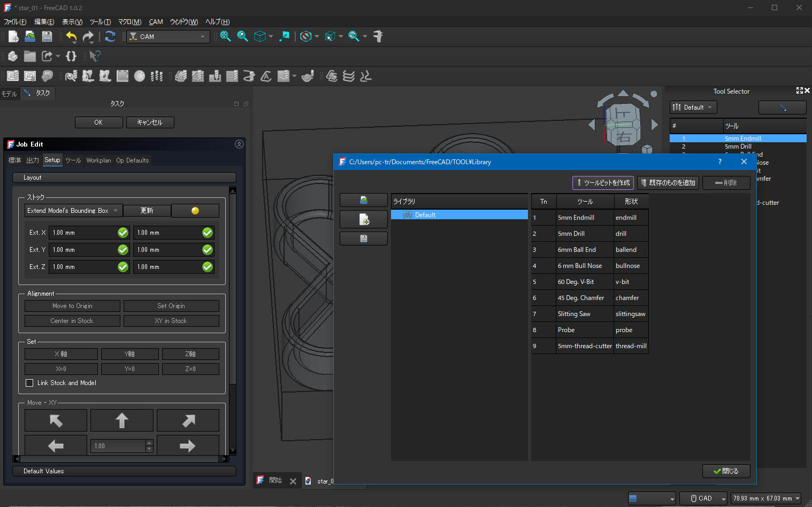Click the What's This help cursor icon

point(95,56)
